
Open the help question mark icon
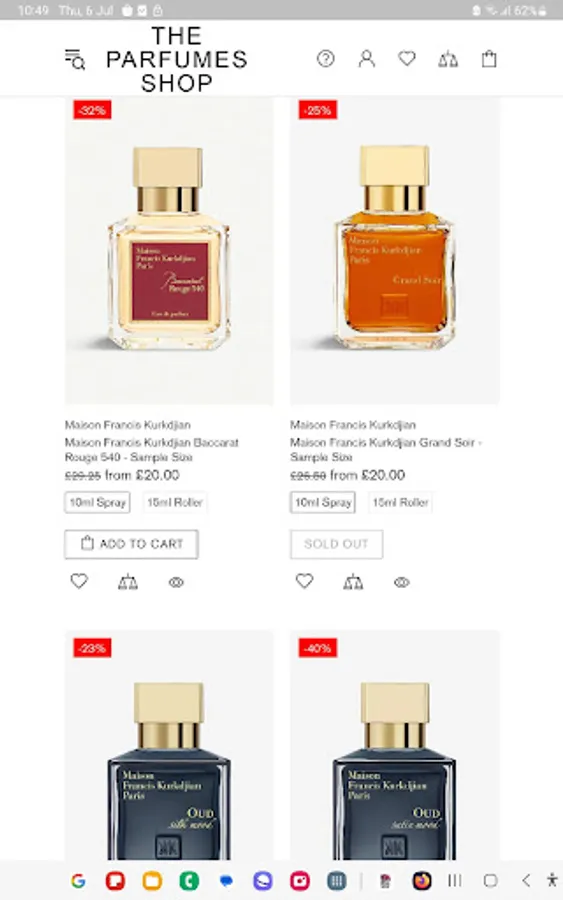click(325, 59)
